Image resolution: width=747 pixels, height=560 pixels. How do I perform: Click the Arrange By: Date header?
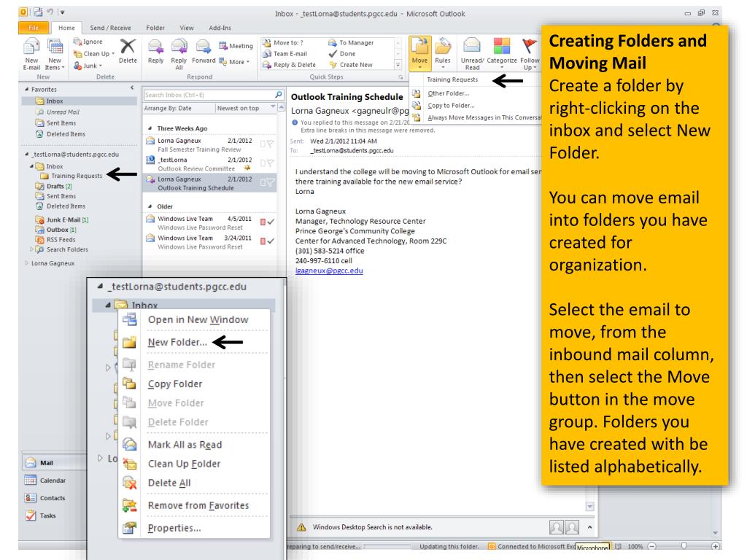pyautogui.click(x=168, y=108)
